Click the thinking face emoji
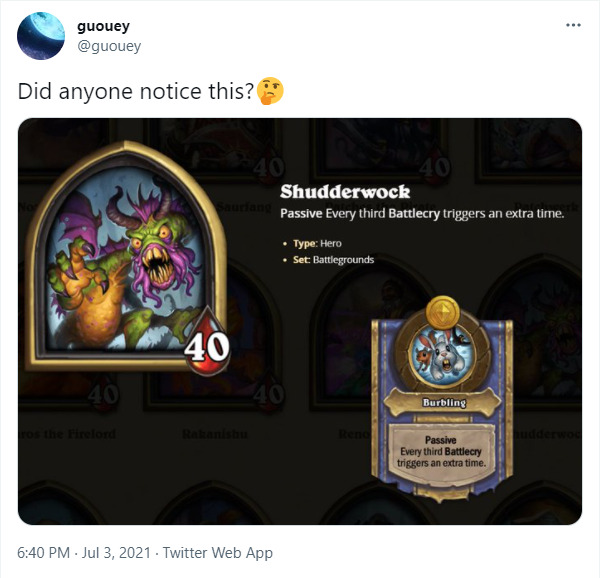Screen dimensions: 600x578 click(270, 91)
